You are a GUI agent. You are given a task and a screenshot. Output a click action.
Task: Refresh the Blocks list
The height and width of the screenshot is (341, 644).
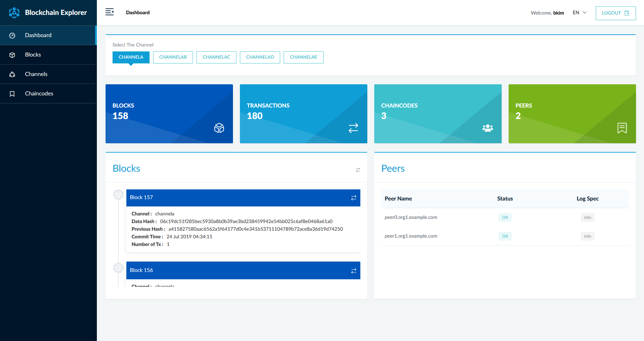tap(358, 170)
